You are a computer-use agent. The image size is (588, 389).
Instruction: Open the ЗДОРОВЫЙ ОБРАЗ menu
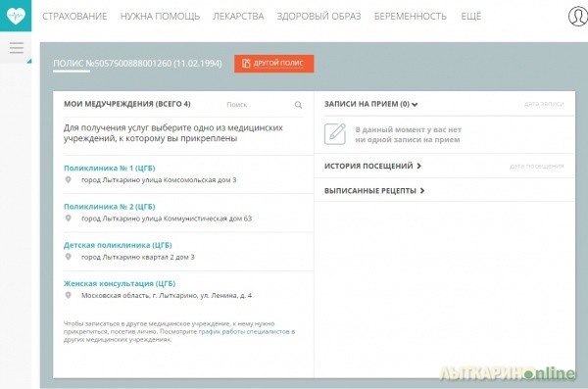pyautogui.click(x=318, y=16)
